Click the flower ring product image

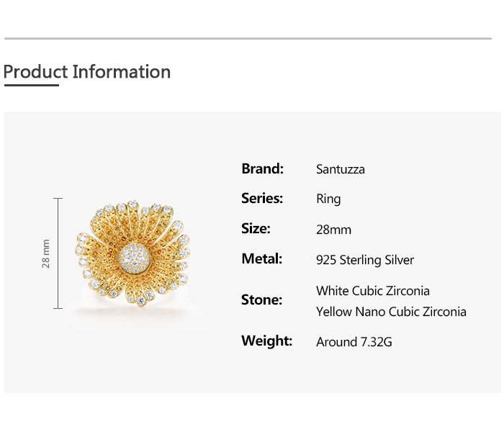pos(134,256)
